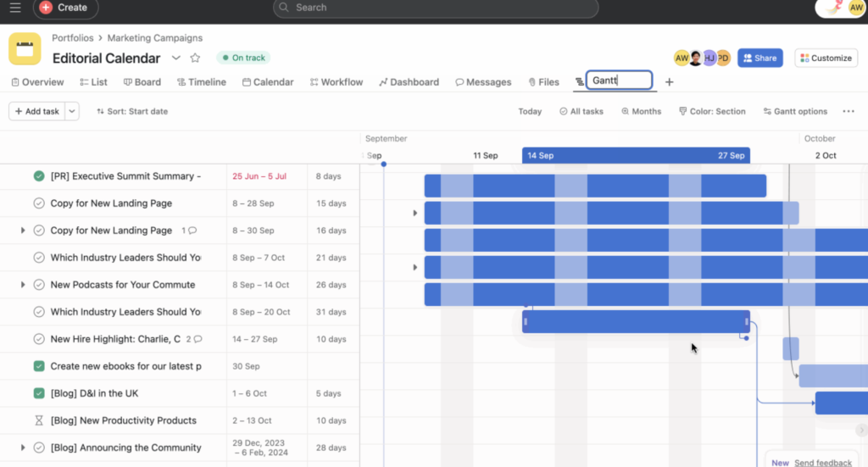The height and width of the screenshot is (467, 868).
Task: Switch to the Calendar tab
Action: (x=268, y=82)
